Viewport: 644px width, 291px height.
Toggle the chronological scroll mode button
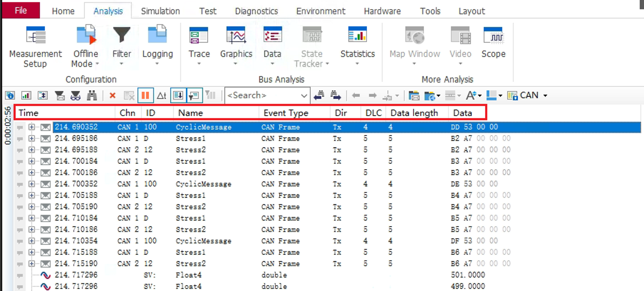click(x=178, y=95)
